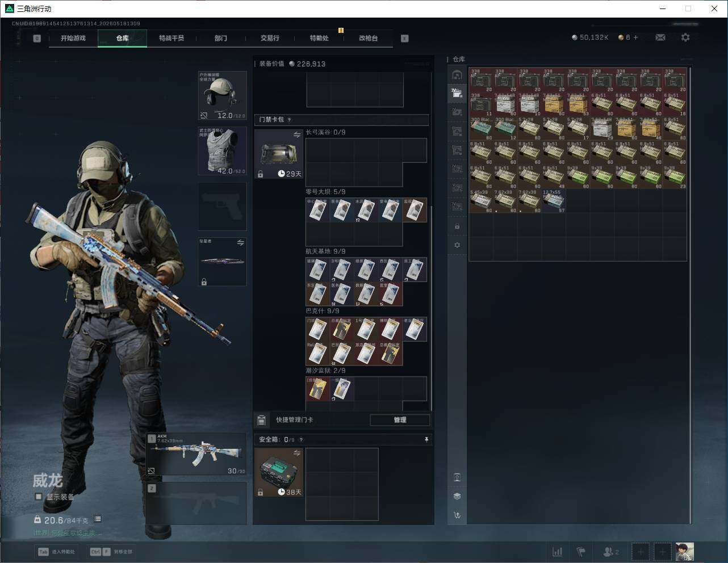
Task: Open the friends list icon showing 2
Action: pyautogui.click(x=611, y=551)
